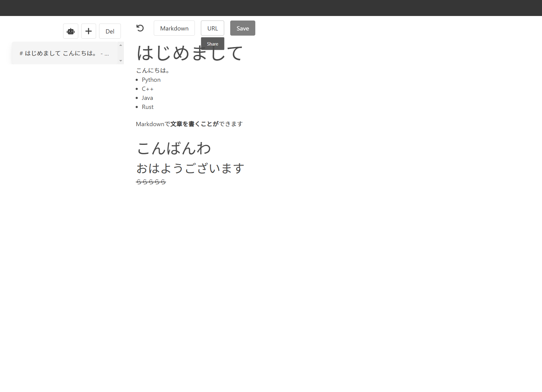Click the URL share button
Image resolution: width=542 pixels, height=392 pixels.
coord(212,28)
